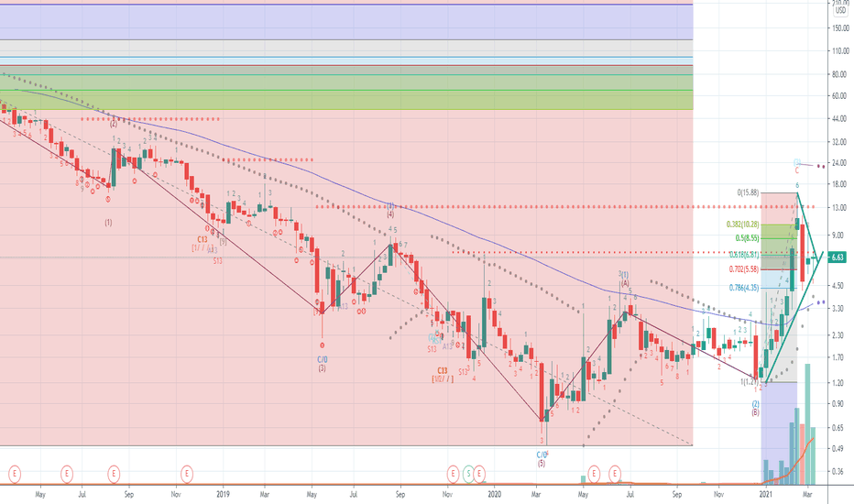Viewport: 854px width, 504px height.
Task: Click the 150.00 price scale label
Action: (x=840, y=27)
